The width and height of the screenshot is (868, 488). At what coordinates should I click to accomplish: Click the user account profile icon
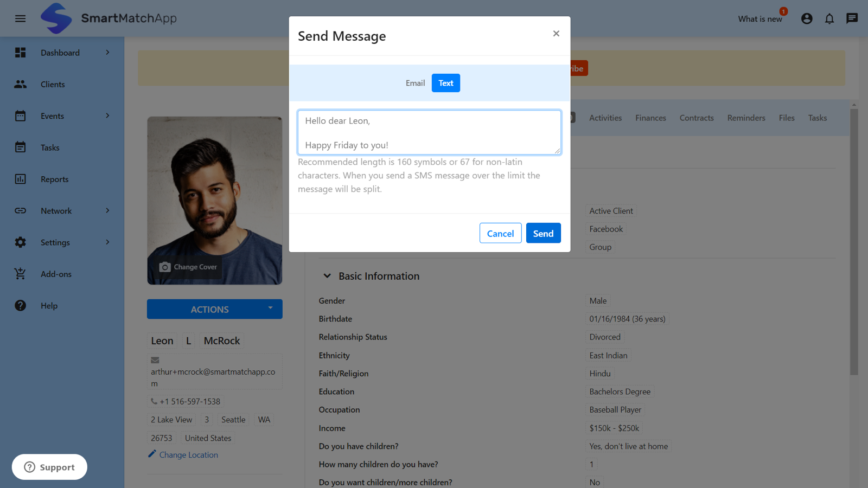pyautogui.click(x=807, y=18)
